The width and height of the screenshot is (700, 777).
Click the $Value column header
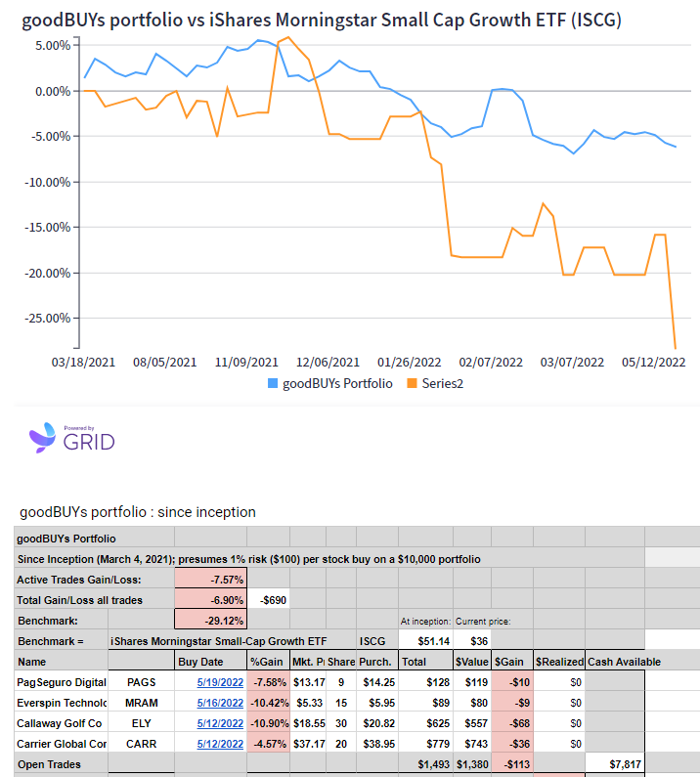coord(472,662)
